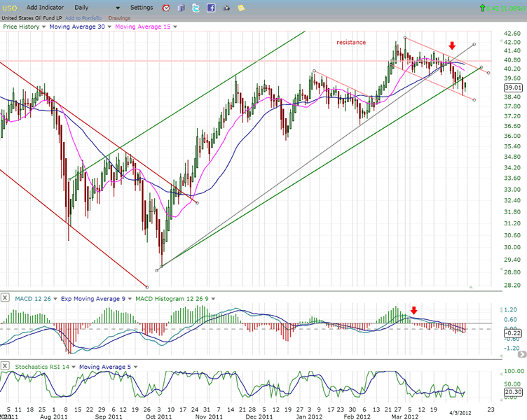Share chart via Facebook icon
The height and width of the screenshot is (420, 527).
[x=210, y=8]
